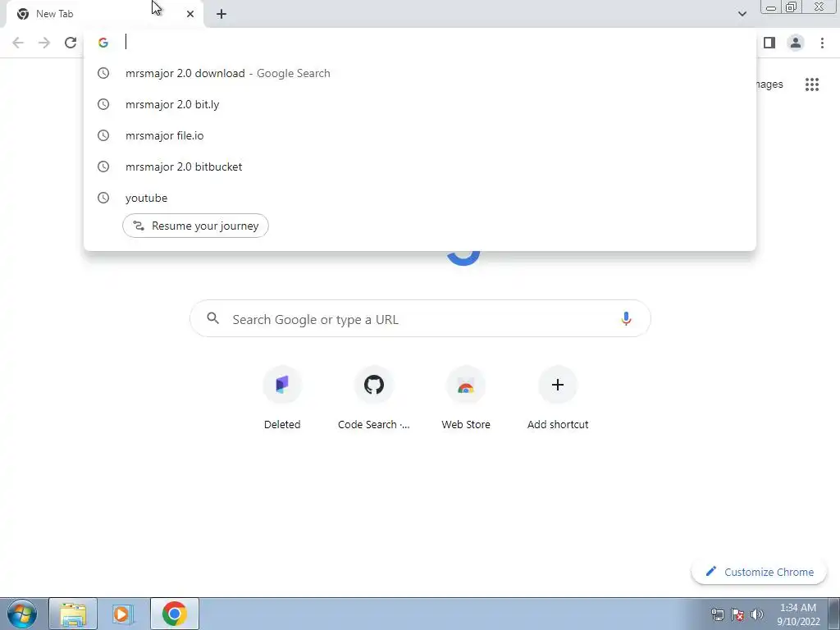Open the Windows Start menu orb
This screenshot has height=630, width=840.
coord(21,614)
